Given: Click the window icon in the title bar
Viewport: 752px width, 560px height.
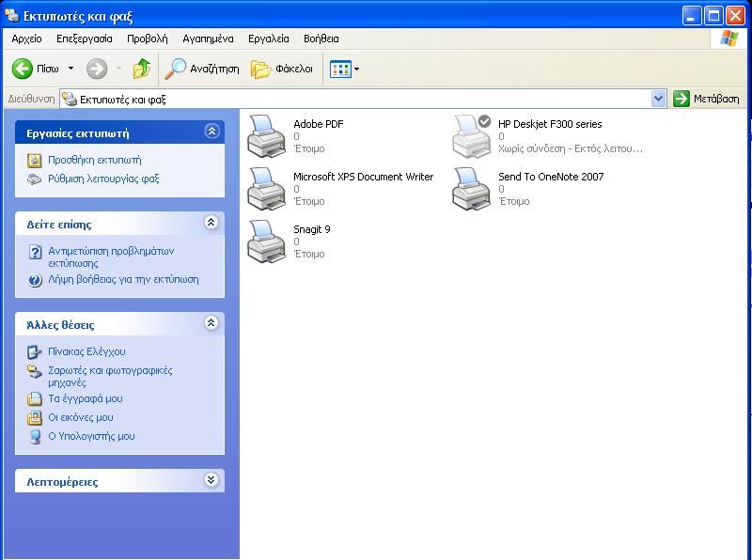Looking at the screenshot, I should (11, 15).
